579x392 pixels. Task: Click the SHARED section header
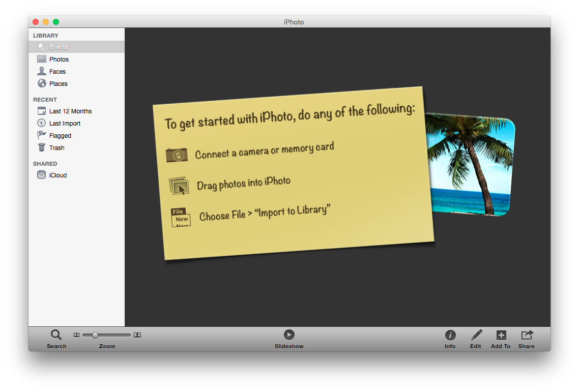click(45, 164)
